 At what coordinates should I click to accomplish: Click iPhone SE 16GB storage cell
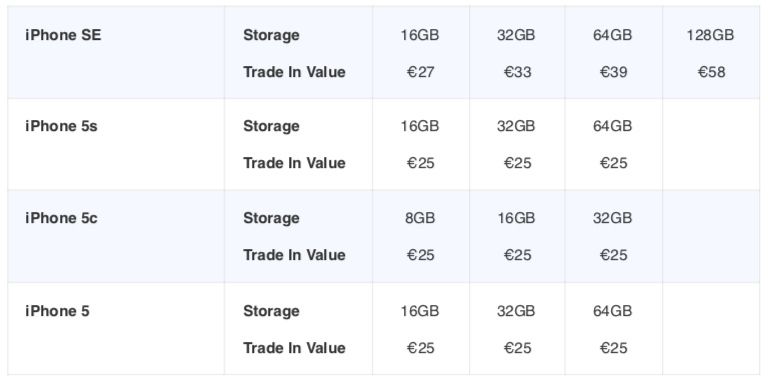point(420,35)
